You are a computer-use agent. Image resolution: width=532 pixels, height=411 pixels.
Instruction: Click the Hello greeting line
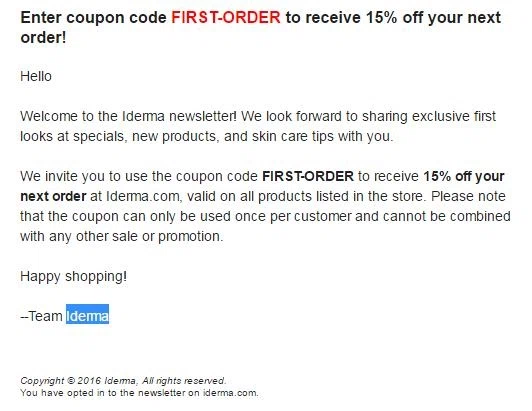(x=36, y=76)
